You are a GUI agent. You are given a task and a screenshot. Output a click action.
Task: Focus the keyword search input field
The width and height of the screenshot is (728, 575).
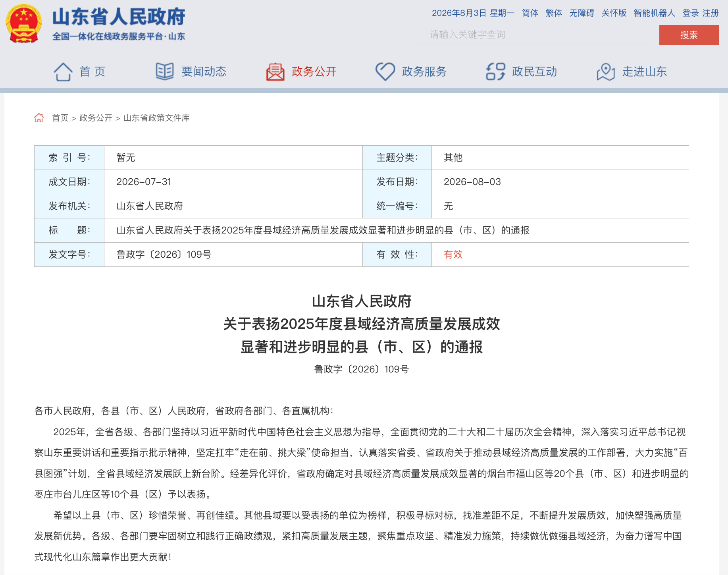[x=528, y=35]
